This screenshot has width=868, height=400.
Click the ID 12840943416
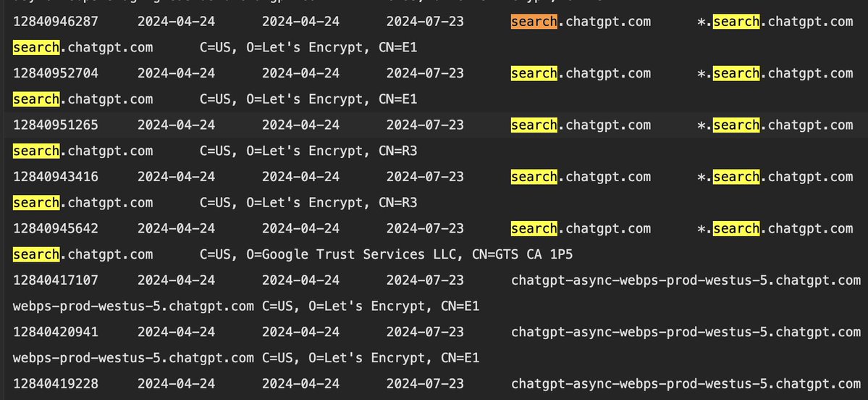click(x=55, y=178)
